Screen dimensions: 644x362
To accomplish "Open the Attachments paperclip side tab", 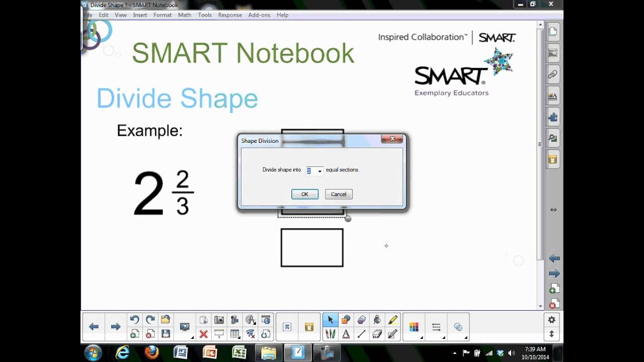I will pos(553,74).
